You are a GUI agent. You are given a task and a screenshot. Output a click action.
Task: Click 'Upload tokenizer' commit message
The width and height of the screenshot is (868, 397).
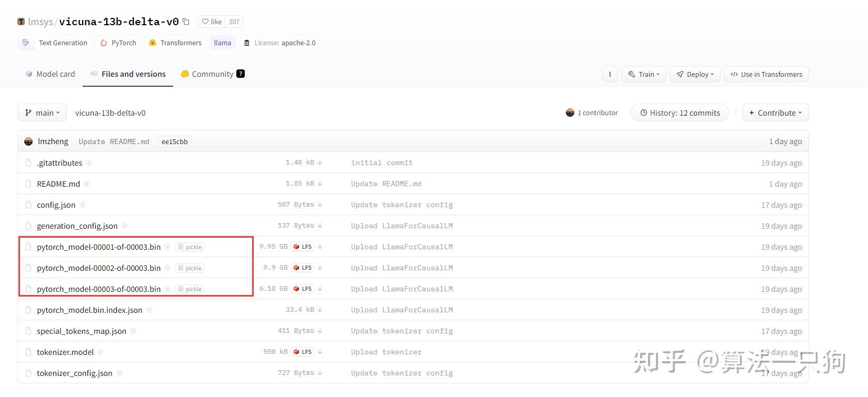point(386,352)
